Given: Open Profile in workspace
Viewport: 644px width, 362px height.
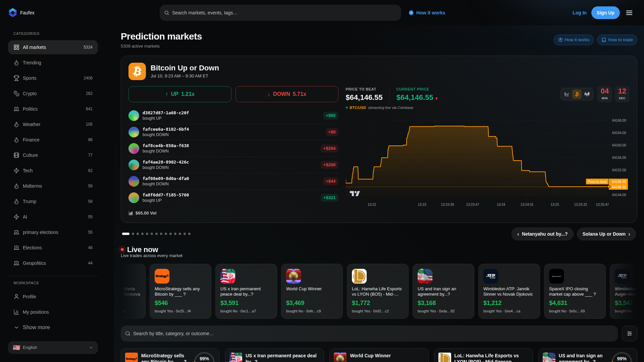Looking at the screenshot, I should pos(53,297).
